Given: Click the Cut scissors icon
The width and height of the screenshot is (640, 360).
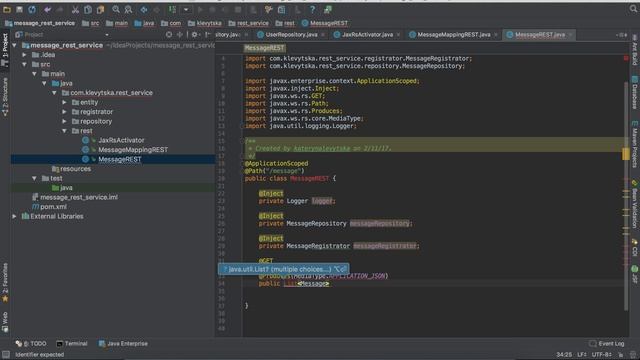Looking at the screenshot, I should point(75,9).
